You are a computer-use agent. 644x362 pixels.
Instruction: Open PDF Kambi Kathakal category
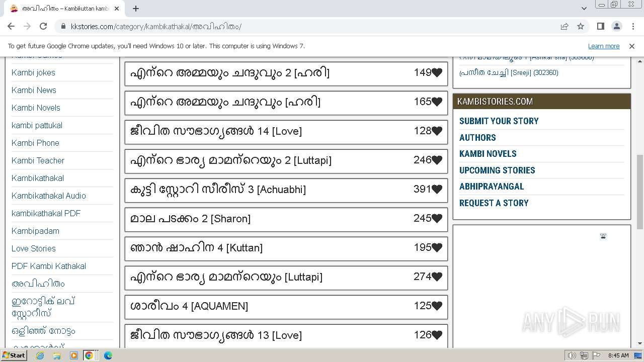(49, 266)
